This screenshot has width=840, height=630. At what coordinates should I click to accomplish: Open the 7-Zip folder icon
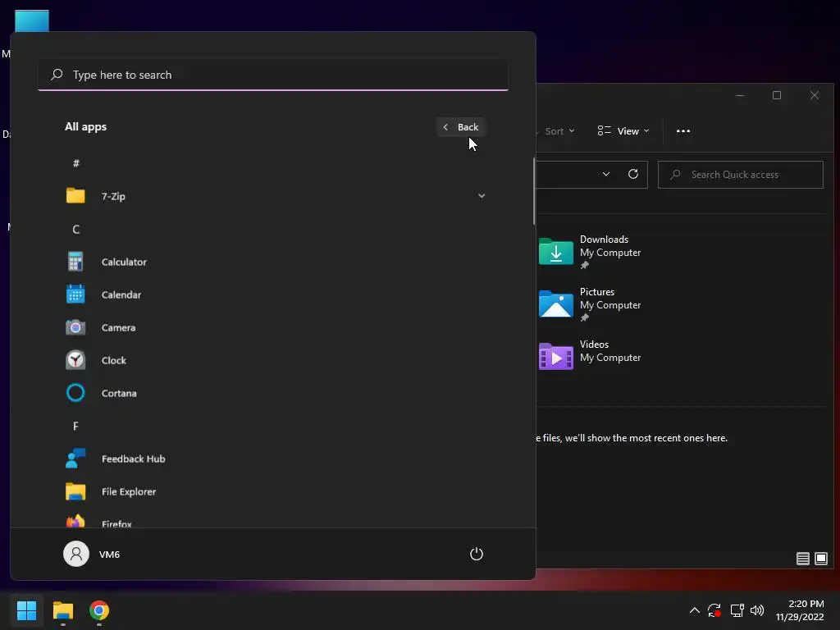(75, 195)
